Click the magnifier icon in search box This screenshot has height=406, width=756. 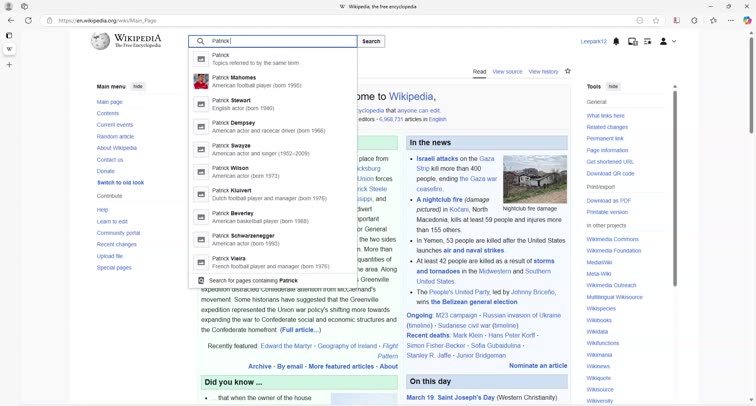(201, 41)
